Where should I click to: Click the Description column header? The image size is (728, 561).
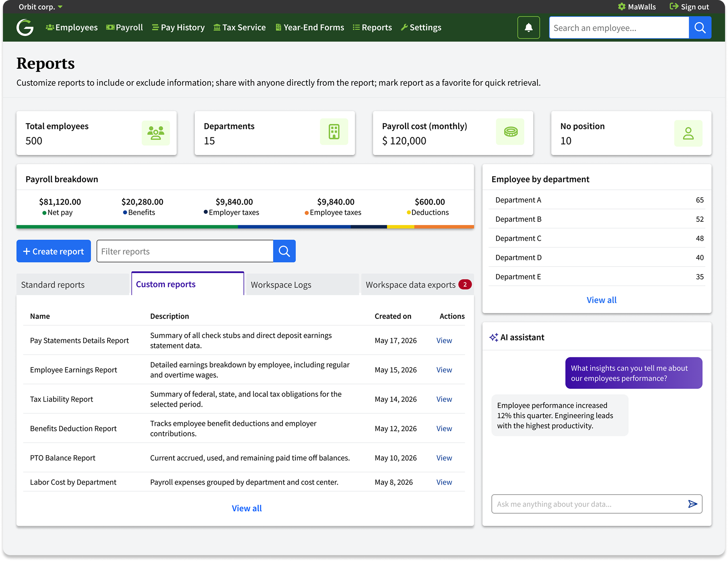coord(170,316)
